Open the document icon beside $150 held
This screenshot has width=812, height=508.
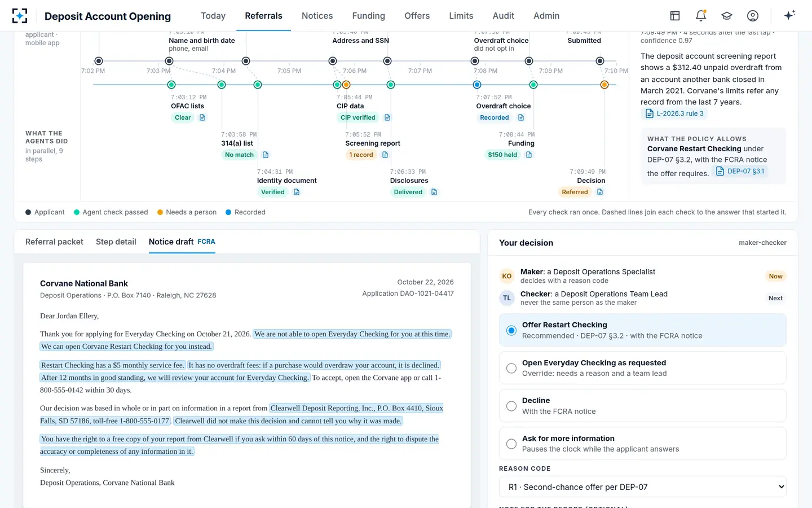click(529, 155)
